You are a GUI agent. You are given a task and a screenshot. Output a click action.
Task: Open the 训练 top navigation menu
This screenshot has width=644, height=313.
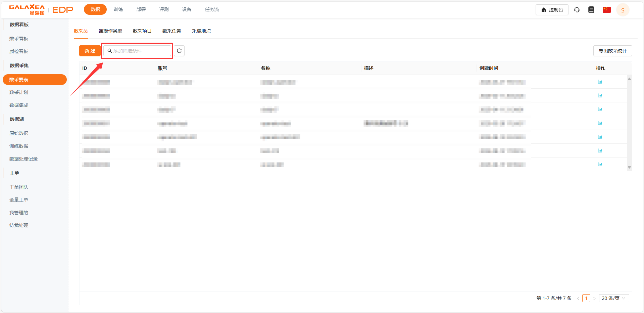tap(118, 9)
